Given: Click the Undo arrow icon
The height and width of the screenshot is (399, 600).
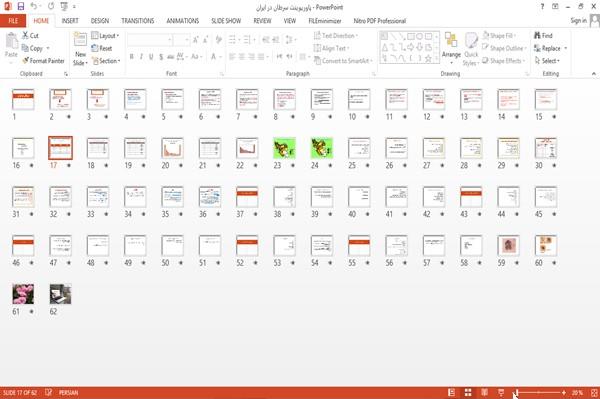Looking at the screenshot, I should (x=34, y=7).
